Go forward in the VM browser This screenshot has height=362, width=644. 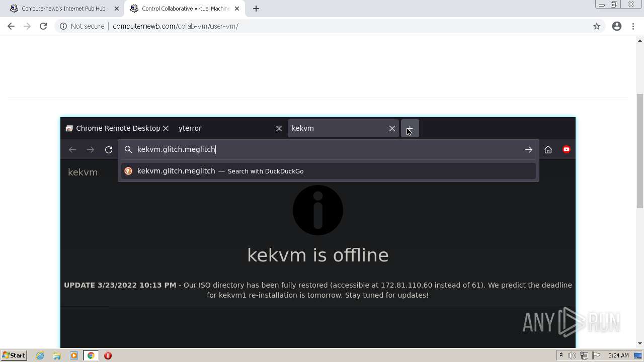coord(91,149)
